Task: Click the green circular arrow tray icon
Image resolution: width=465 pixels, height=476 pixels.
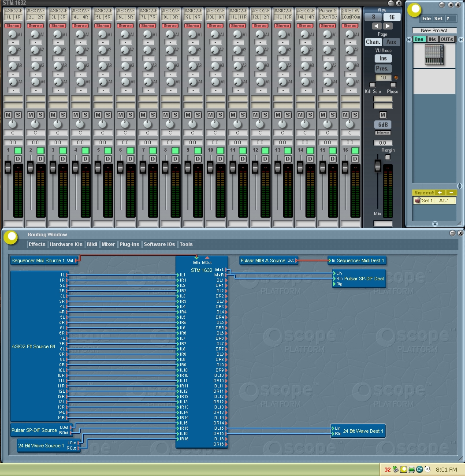Action: (420, 469)
